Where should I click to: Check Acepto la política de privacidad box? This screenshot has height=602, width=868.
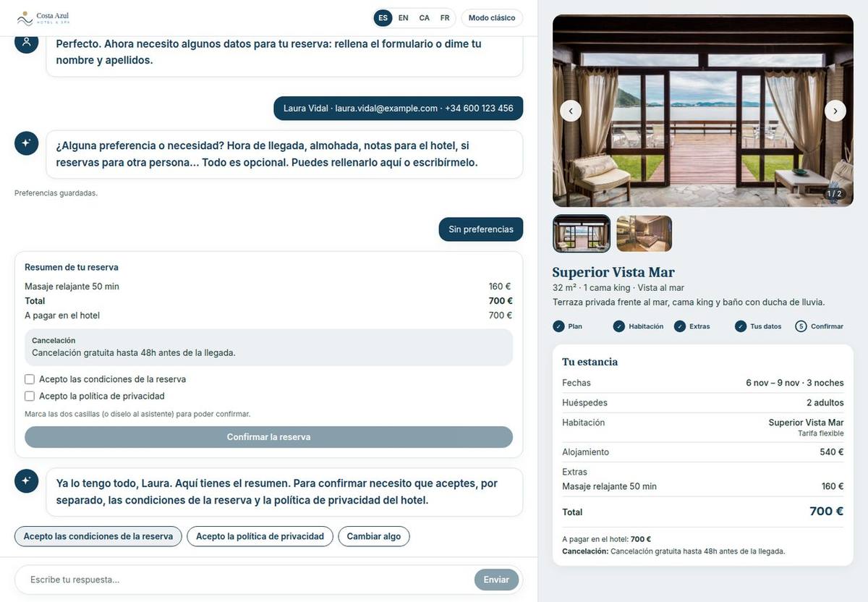[30, 397]
